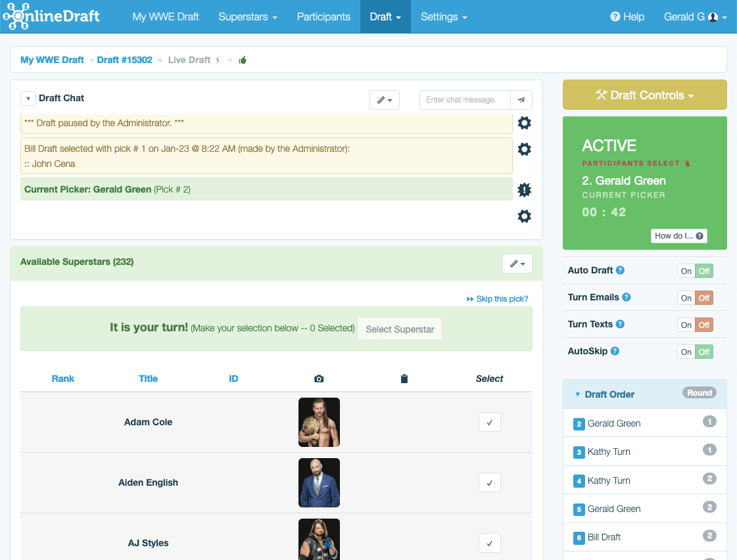Click the flame icon next to Participants Select
This screenshot has width=737, height=560.
tap(688, 164)
